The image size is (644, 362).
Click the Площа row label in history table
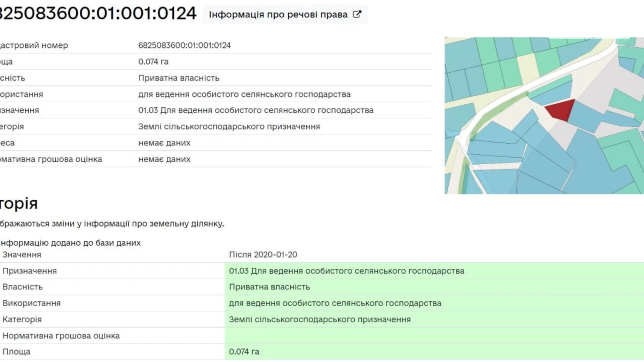16,352
